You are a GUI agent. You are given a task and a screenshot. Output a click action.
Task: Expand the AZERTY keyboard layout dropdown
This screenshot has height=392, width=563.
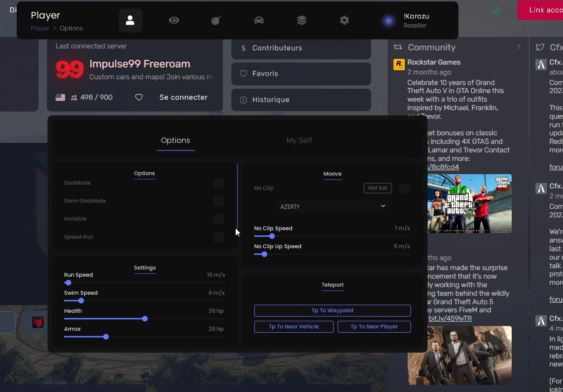point(333,206)
